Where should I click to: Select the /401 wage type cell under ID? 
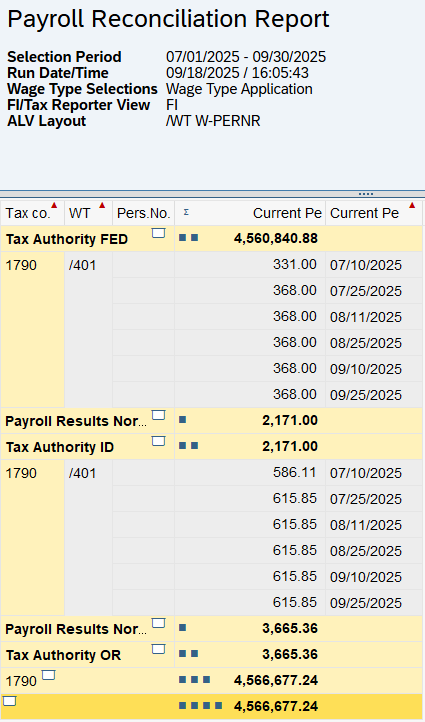pos(88,537)
